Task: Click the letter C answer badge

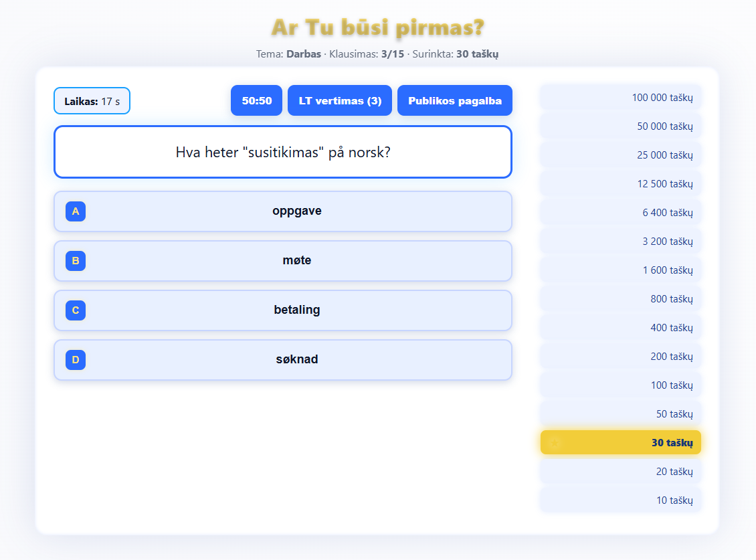Action: (x=76, y=310)
